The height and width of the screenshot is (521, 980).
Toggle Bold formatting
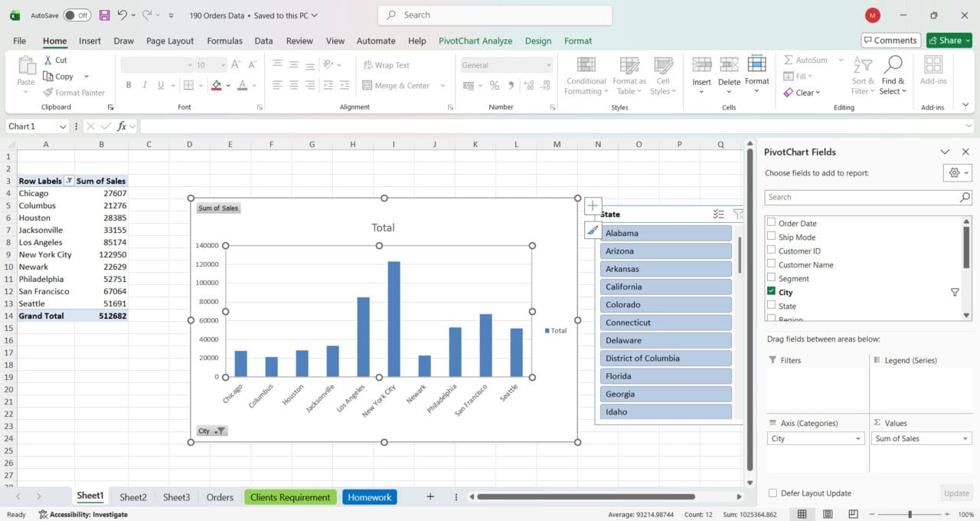click(129, 85)
